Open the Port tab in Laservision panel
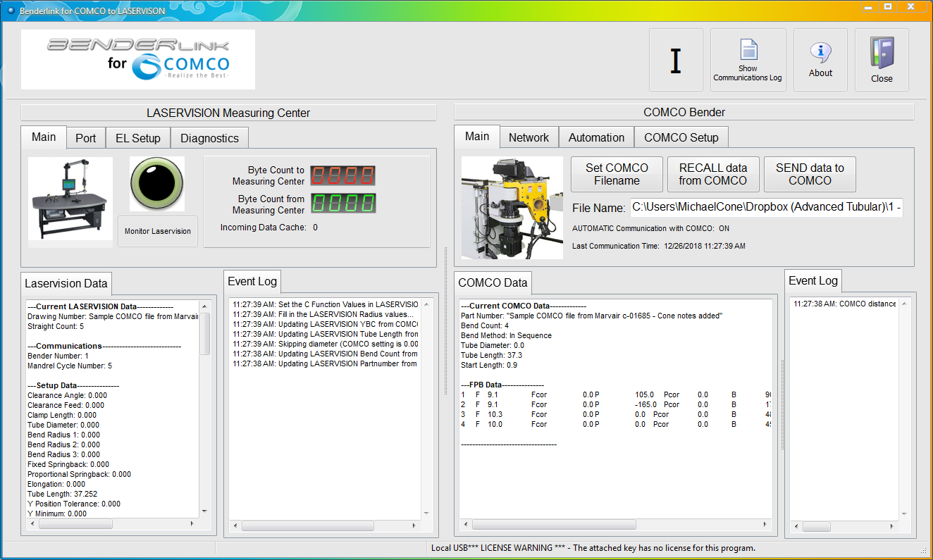933x560 pixels. (86, 138)
